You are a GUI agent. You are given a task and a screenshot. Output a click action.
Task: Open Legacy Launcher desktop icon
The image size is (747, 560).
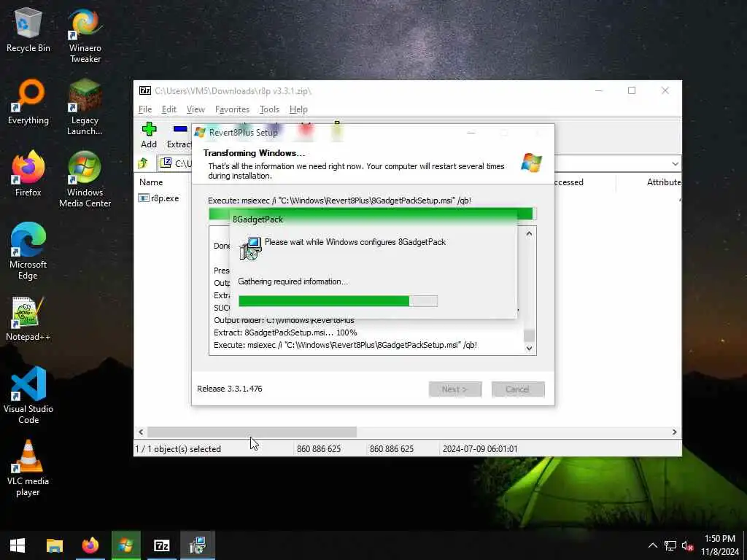(85, 108)
